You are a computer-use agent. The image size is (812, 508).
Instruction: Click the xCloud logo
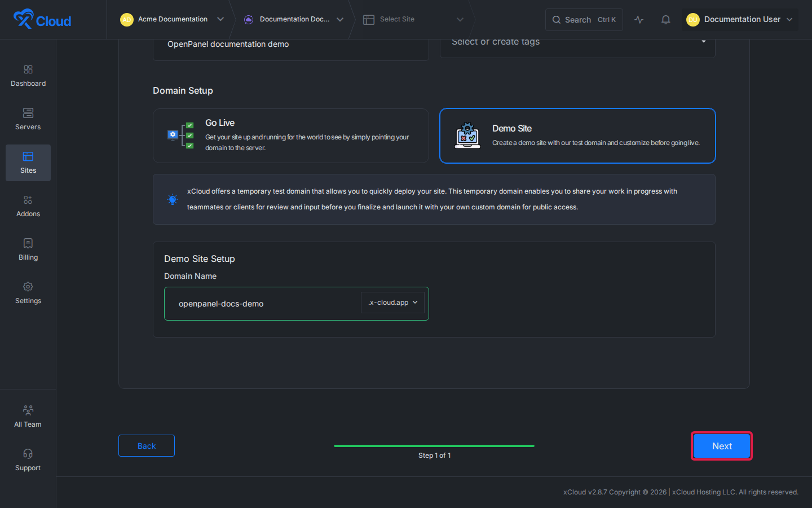coord(42,19)
